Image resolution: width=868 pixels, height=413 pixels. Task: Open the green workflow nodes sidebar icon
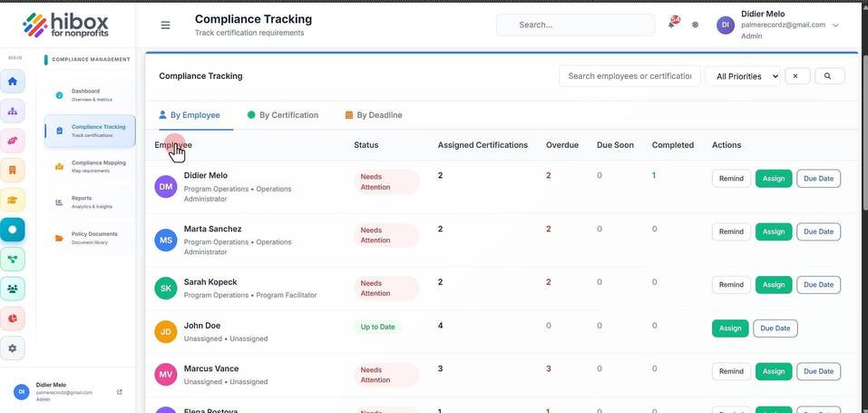(x=12, y=259)
